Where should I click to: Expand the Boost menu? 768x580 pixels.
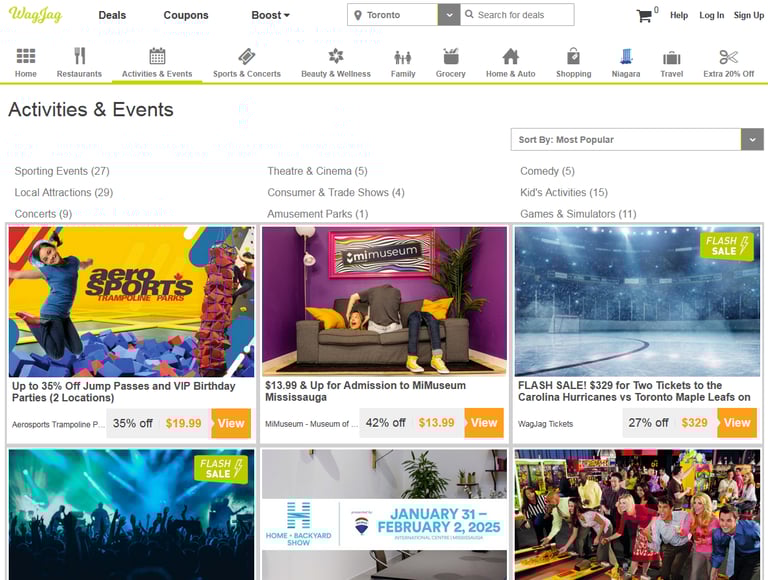[x=270, y=15]
